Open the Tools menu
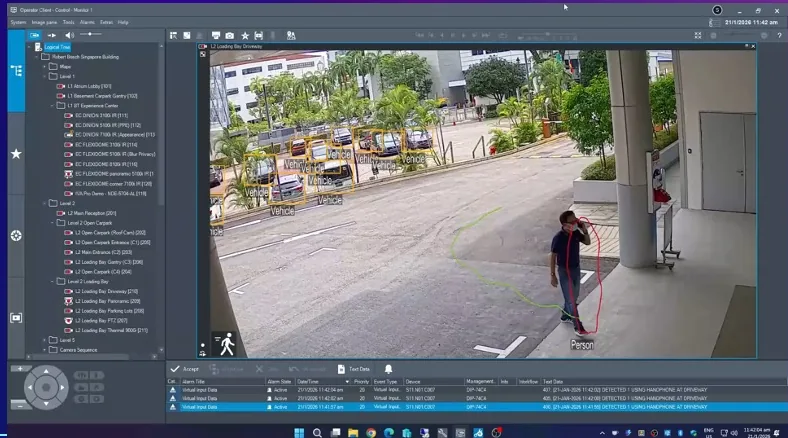The width and height of the screenshot is (788, 438). coord(68,22)
